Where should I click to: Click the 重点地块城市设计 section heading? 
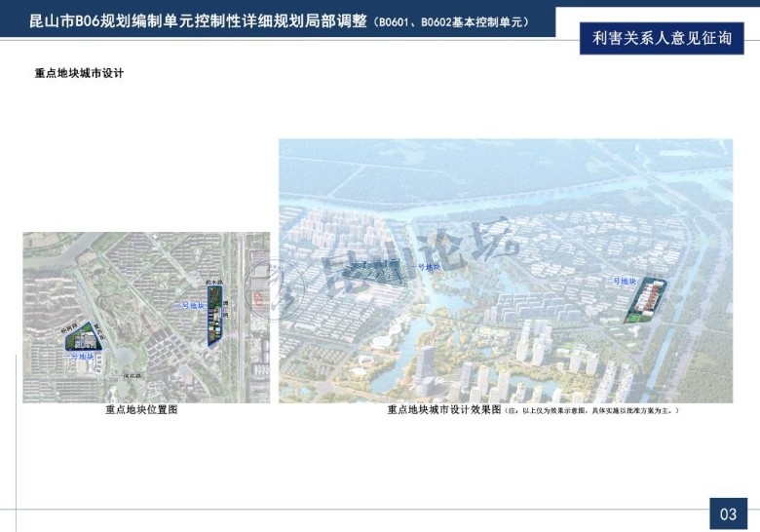[79, 74]
